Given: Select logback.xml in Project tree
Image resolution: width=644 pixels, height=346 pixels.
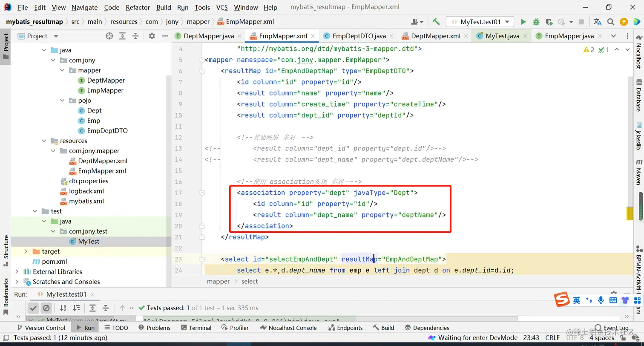Looking at the screenshot, I should tap(86, 191).
